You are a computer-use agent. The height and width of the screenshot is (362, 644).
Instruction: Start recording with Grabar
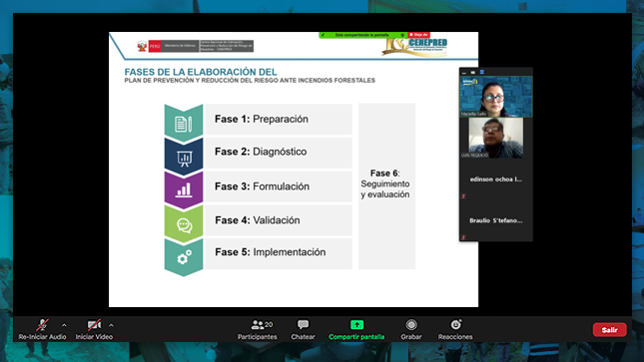tap(411, 330)
